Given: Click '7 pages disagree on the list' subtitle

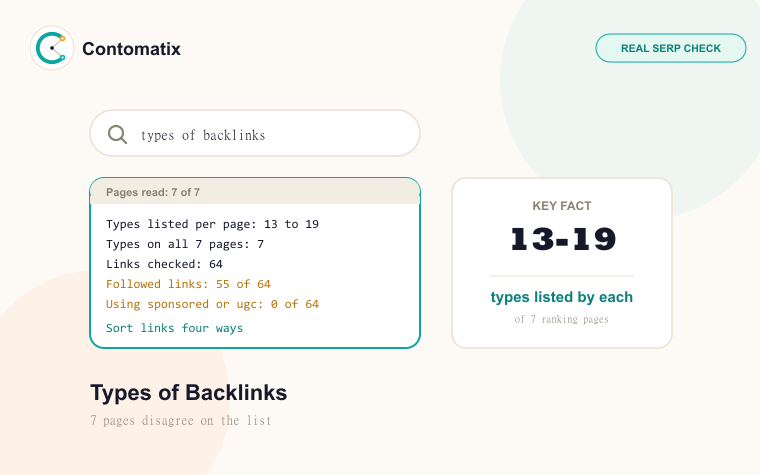Looking at the screenshot, I should pyautogui.click(x=181, y=420).
